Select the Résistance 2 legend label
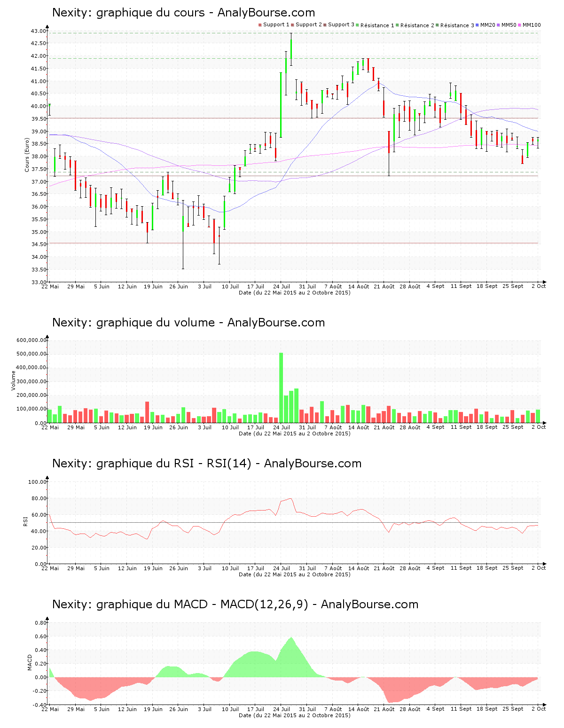 (x=417, y=25)
